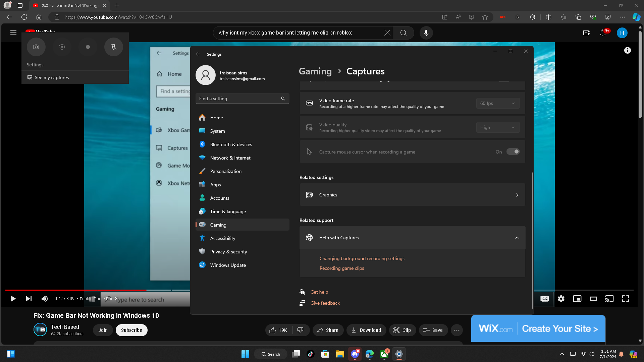Click the Find a setting search box
Image resolution: width=644 pixels, height=362 pixels.
242,99
